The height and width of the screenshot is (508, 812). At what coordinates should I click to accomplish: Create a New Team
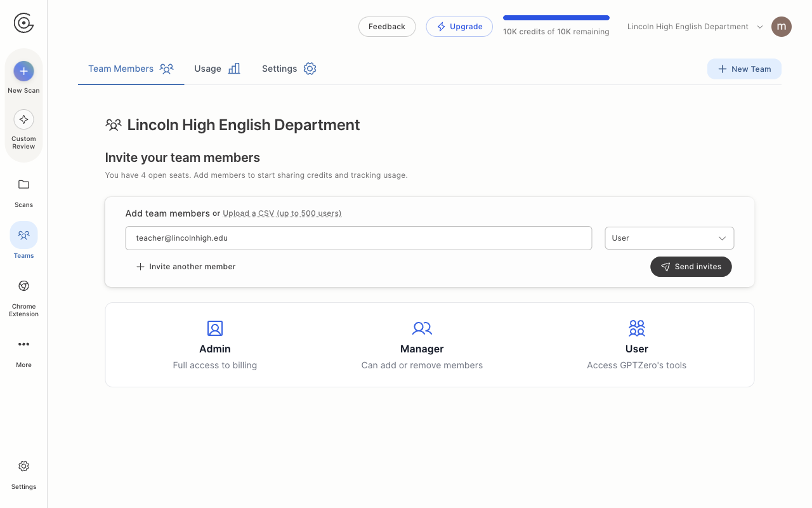(744, 69)
